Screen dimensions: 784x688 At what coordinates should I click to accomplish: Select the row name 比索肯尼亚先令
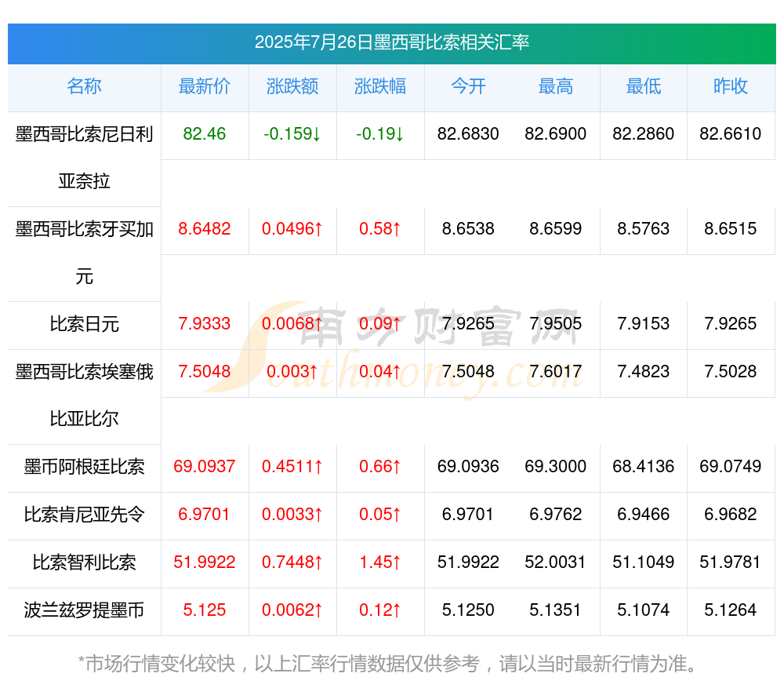tap(84, 515)
